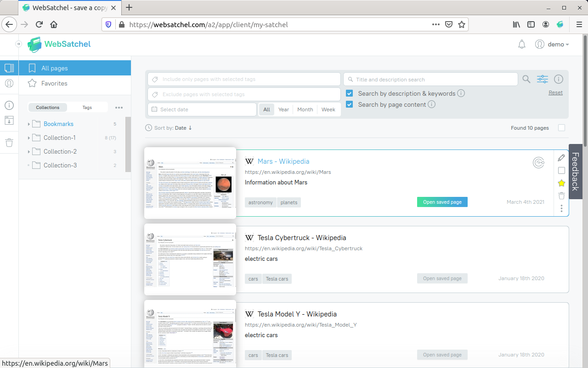Click the Reset filters link
The height and width of the screenshot is (368, 588).
click(555, 92)
